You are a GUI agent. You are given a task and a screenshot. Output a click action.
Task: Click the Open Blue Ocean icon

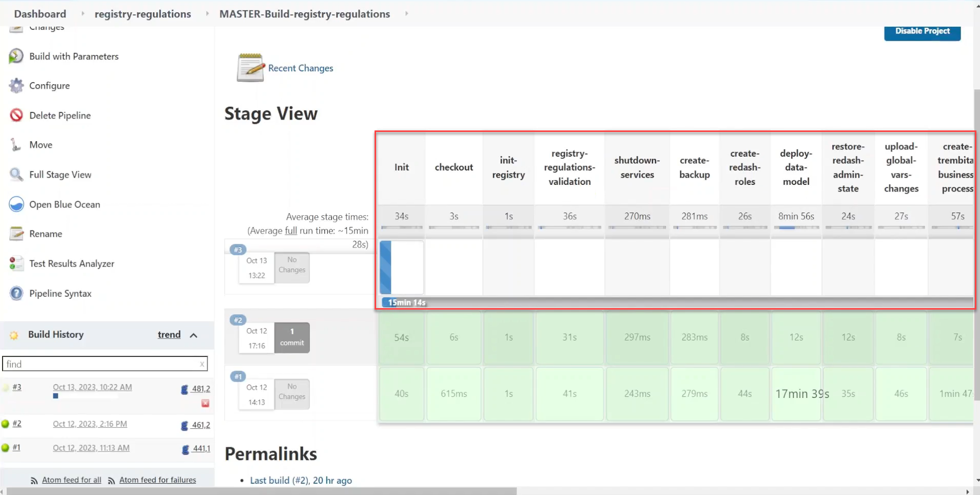pos(16,204)
